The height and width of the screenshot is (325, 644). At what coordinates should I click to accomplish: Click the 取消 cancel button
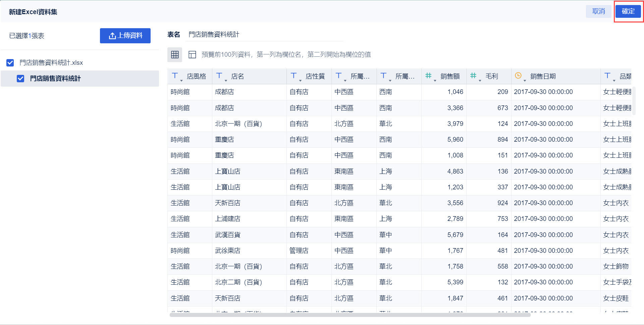point(598,11)
